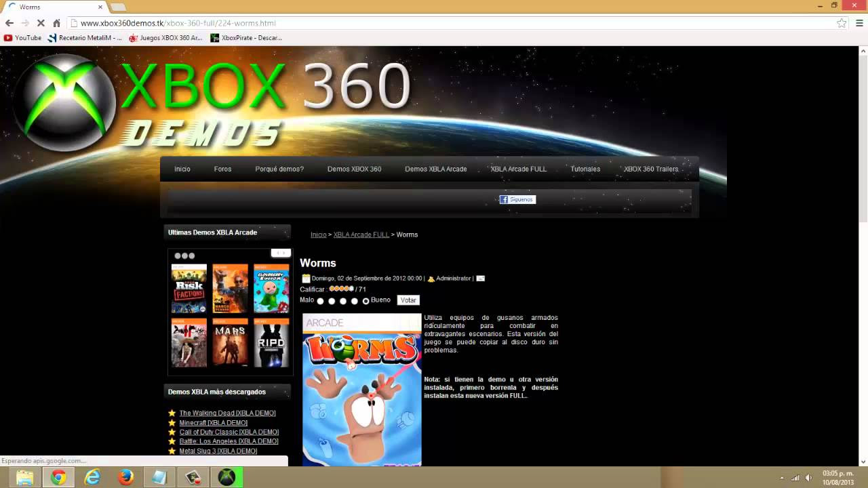Image resolution: width=868 pixels, height=488 pixels.
Task: Open the XboxPirate - Descar... bookmark
Action: pos(247,38)
